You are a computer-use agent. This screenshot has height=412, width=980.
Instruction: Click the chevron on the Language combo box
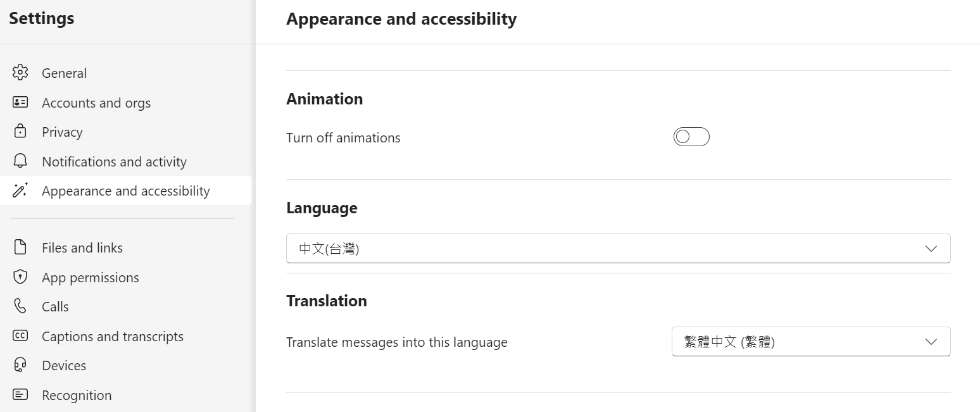[931, 249]
